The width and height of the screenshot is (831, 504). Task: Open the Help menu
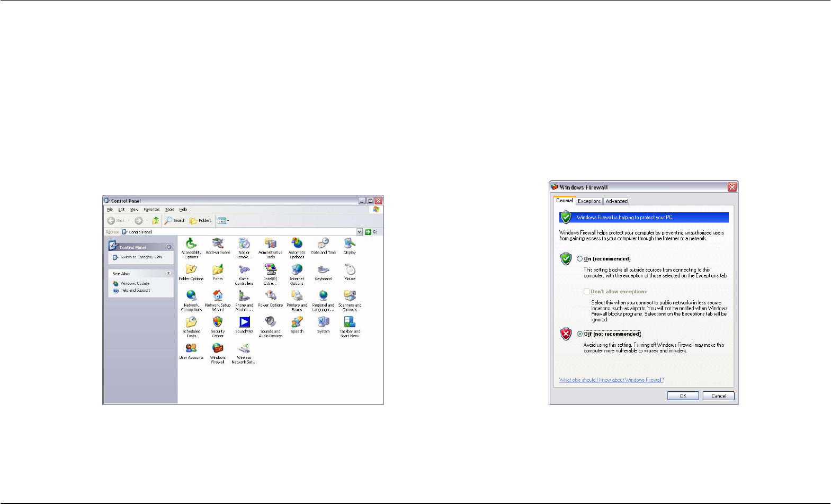pyautogui.click(x=183, y=210)
